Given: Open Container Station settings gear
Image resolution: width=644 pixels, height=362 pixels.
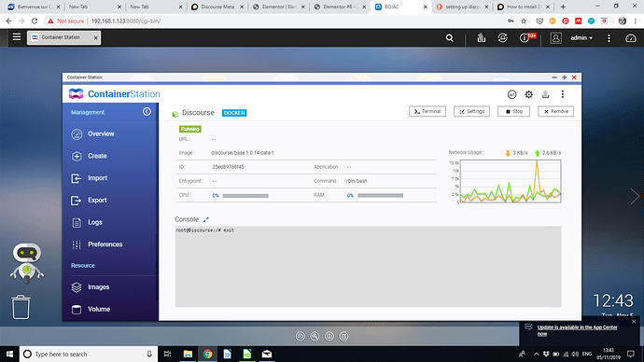Looking at the screenshot, I should [528, 94].
